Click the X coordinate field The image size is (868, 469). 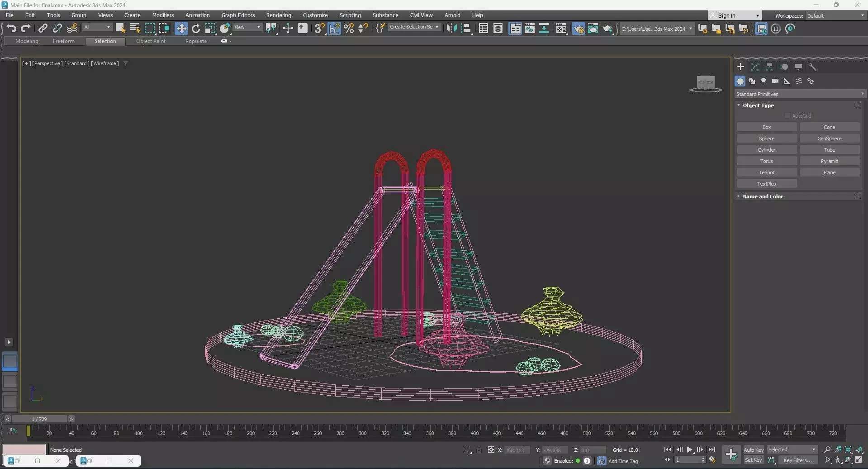pyautogui.click(x=517, y=450)
